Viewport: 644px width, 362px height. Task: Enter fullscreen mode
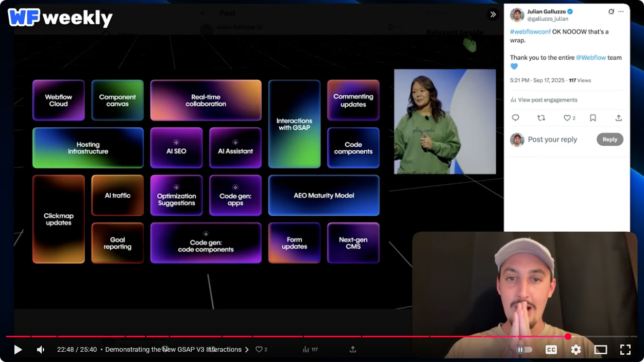(625, 350)
